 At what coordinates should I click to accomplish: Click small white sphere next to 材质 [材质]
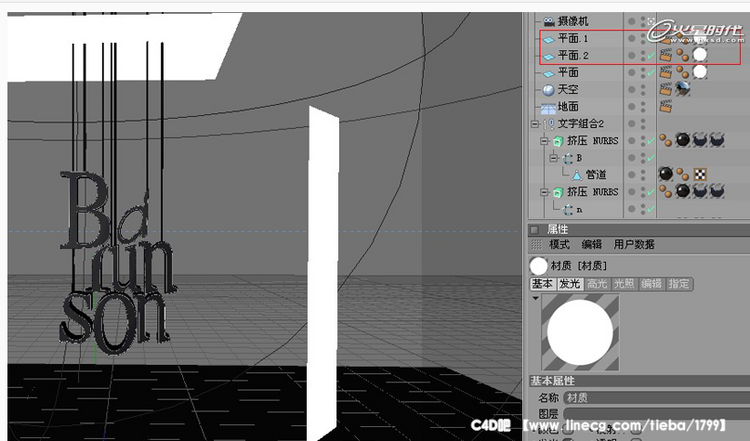pos(539,266)
